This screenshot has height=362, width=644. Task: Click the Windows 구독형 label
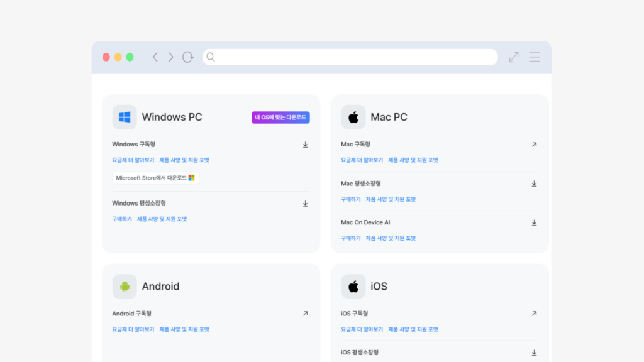point(133,145)
